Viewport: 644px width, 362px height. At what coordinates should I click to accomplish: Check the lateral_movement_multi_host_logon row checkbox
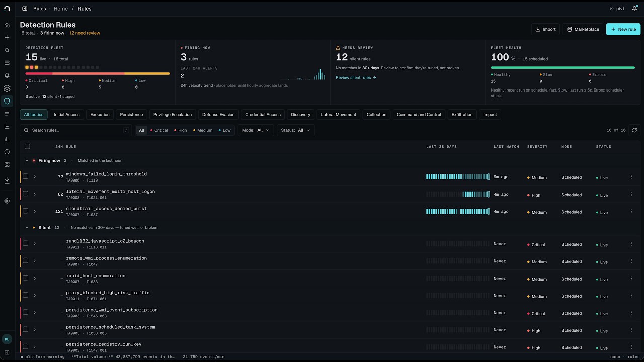26,194
